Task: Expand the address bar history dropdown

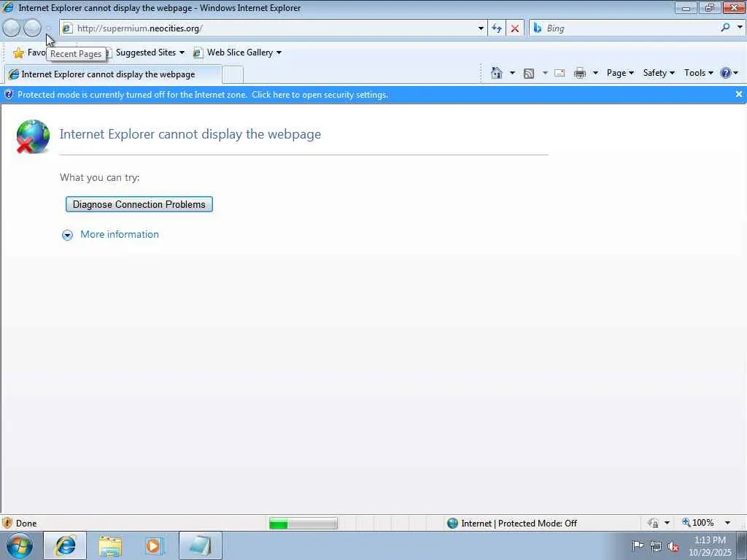Action: pyautogui.click(x=481, y=28)
